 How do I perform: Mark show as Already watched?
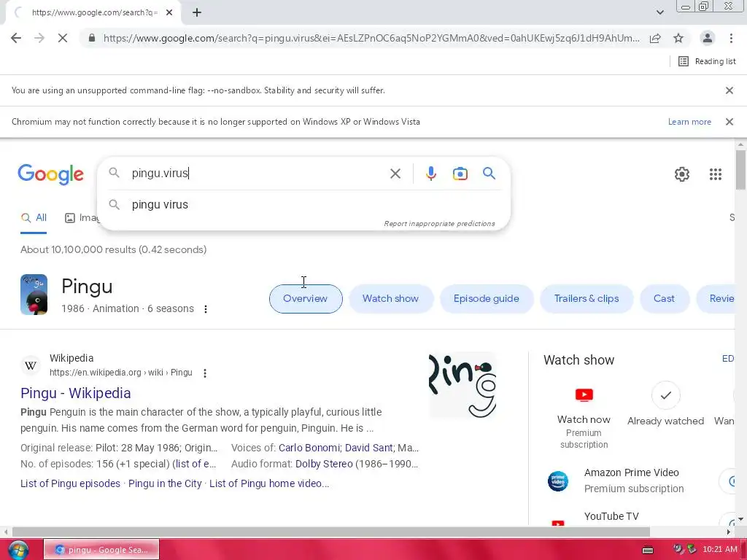(665, 404)
